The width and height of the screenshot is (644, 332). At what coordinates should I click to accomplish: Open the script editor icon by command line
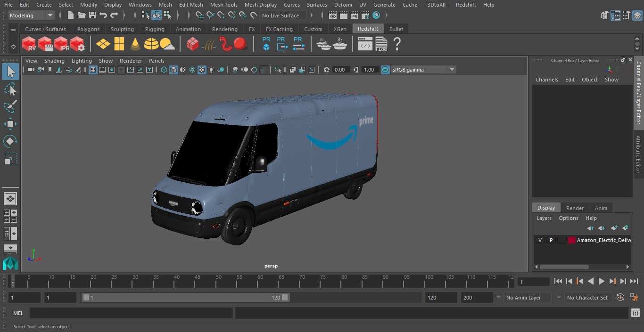point(636,313)
